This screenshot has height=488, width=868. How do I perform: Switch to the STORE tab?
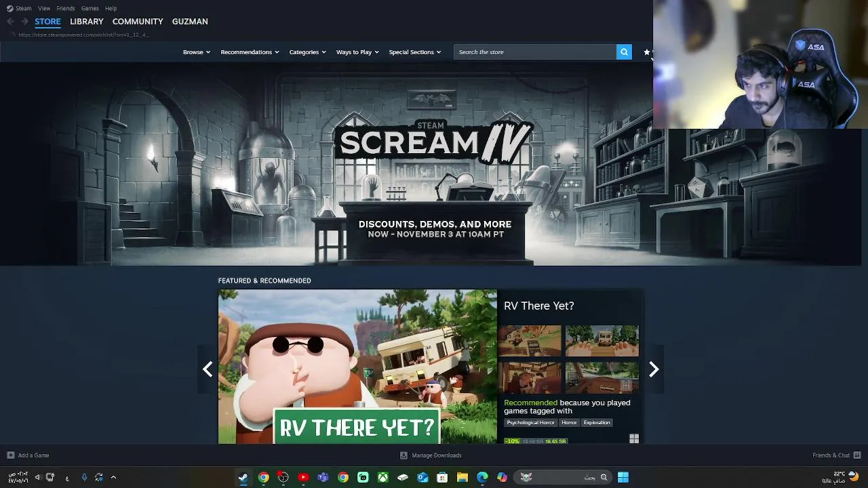pyautogui.click(x=47, y=22)
